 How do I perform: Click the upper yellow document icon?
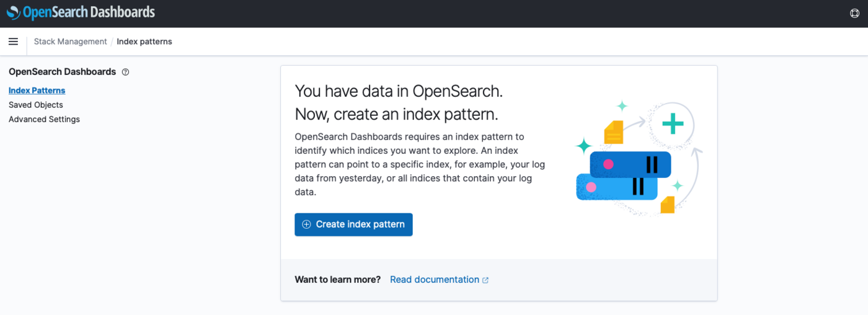(x=613, y=132)
